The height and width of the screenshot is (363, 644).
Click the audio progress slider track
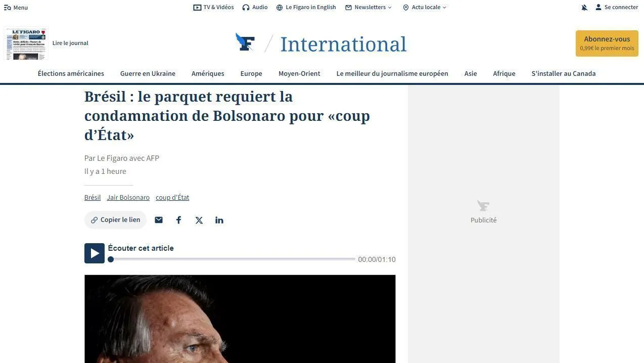(x=233, y=259)
